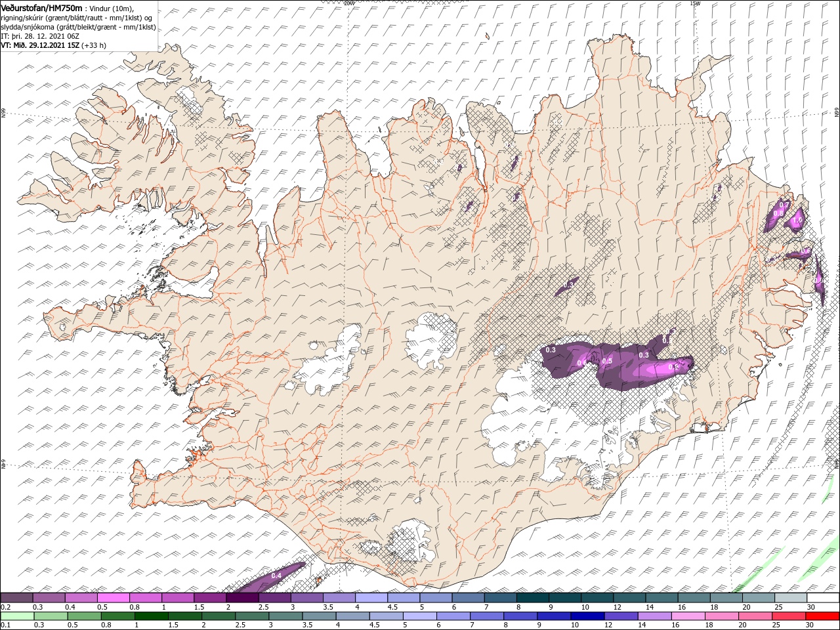Choose the lavender 4.5–5 snow scale swatch
Image resolution: width=840 pixels, height=630 pixels.
(x=404, y=598)
